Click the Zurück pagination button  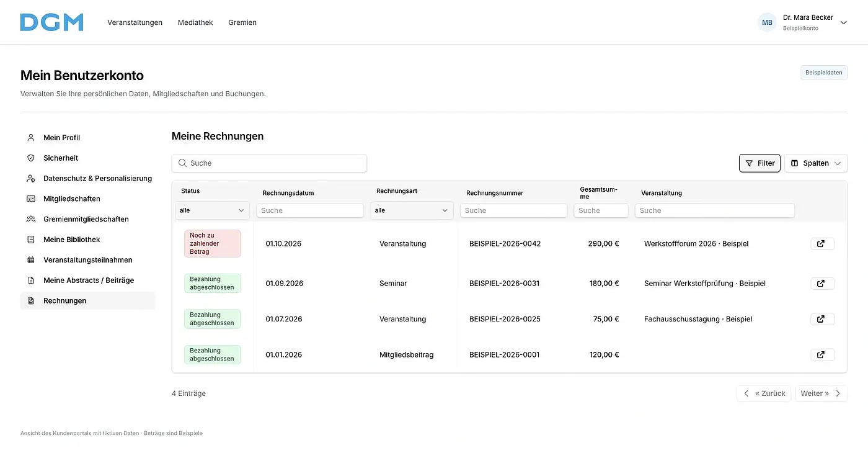764,393
